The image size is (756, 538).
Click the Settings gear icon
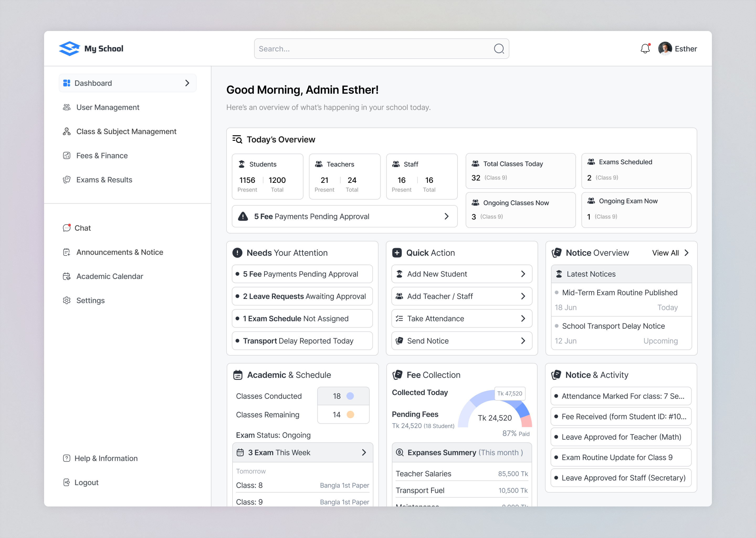(x=66, y=301)
